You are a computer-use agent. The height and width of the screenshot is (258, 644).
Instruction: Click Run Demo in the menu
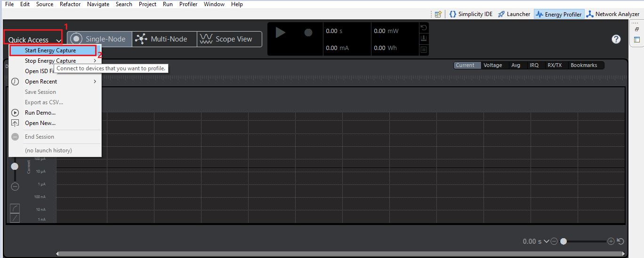pos(40,113)
